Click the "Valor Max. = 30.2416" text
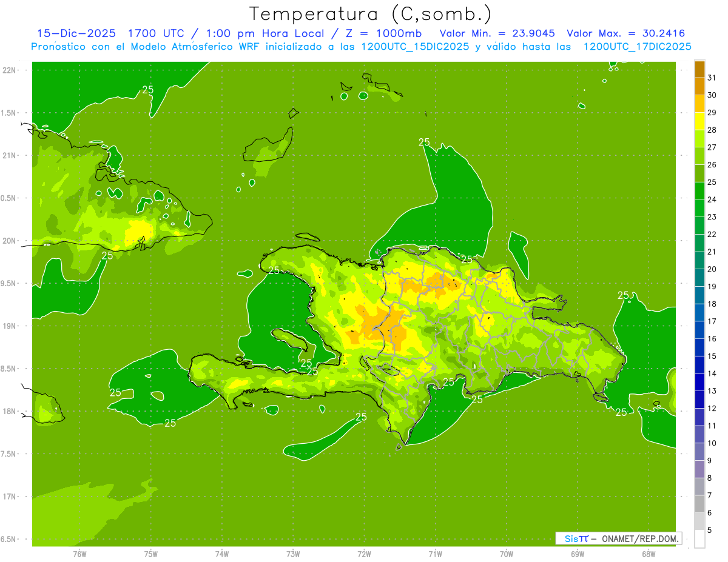 coord(625,33)
